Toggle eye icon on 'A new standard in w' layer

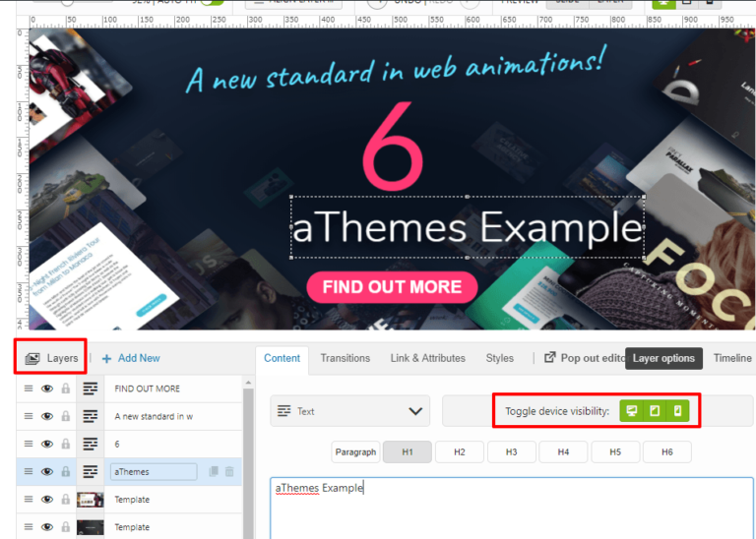[47, 416]
